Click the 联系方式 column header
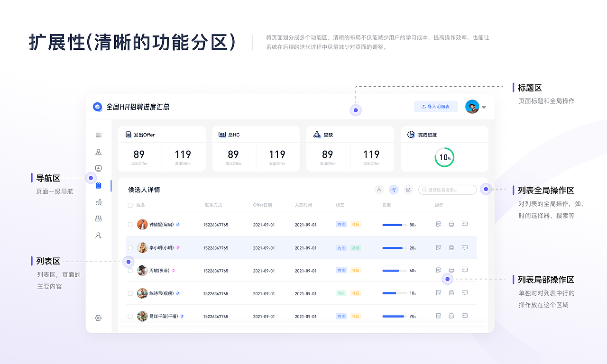The height and width of the screenshot is (364, 607). pyautogui.click(x=213, y=205)
